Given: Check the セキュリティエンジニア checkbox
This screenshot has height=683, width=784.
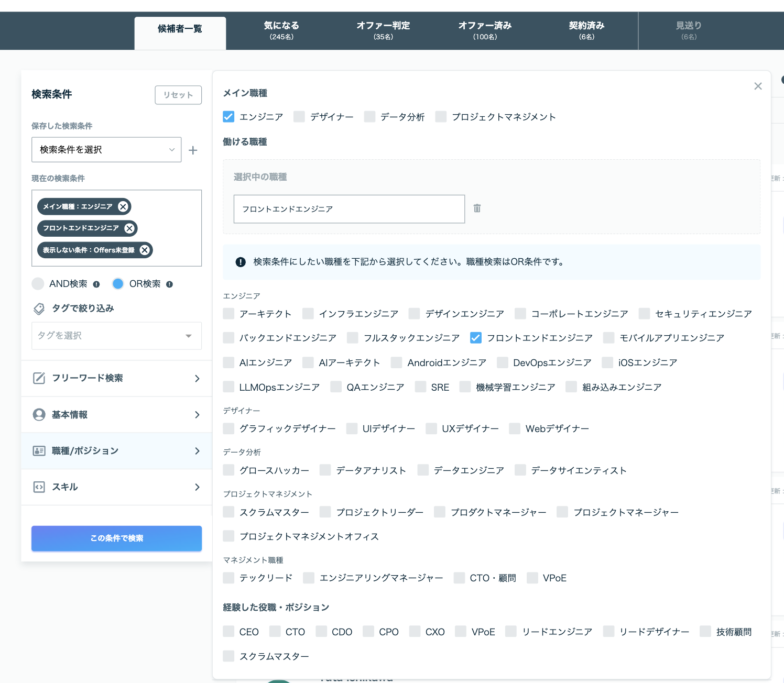Looking at the screenshot, I should tap(645, 313).
